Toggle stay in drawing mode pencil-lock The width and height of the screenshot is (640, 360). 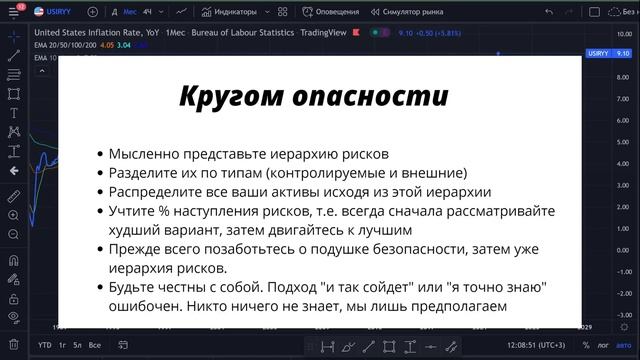click(x=14, y=280)
